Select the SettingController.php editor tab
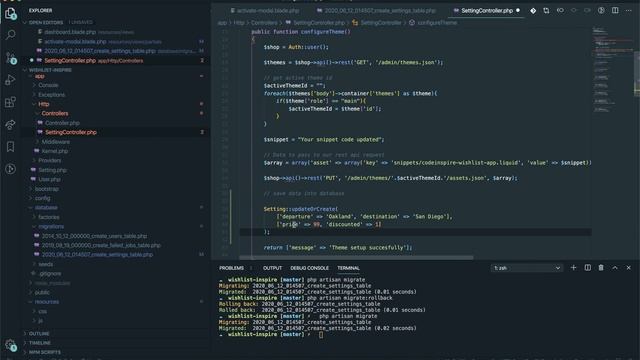 [x=486, y=11]
